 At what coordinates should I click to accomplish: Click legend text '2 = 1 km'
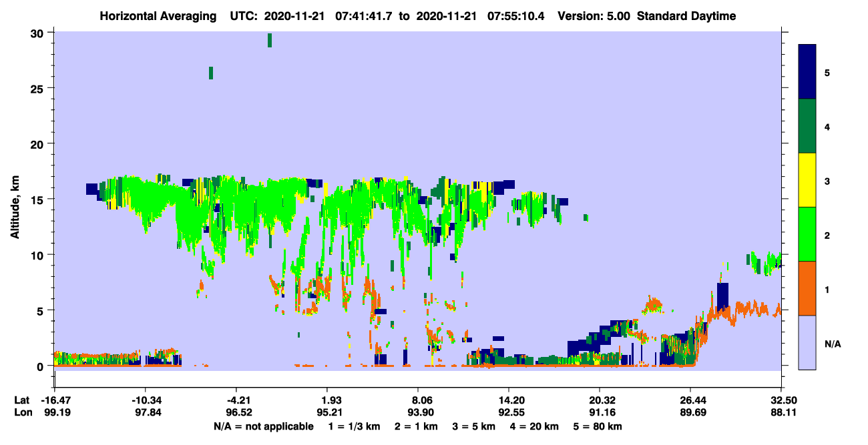[417, 426]
